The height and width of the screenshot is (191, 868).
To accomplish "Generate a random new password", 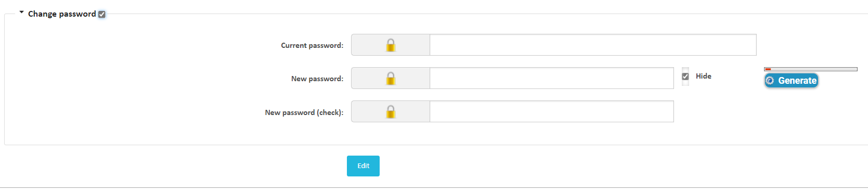I will [x=791, y=81].
